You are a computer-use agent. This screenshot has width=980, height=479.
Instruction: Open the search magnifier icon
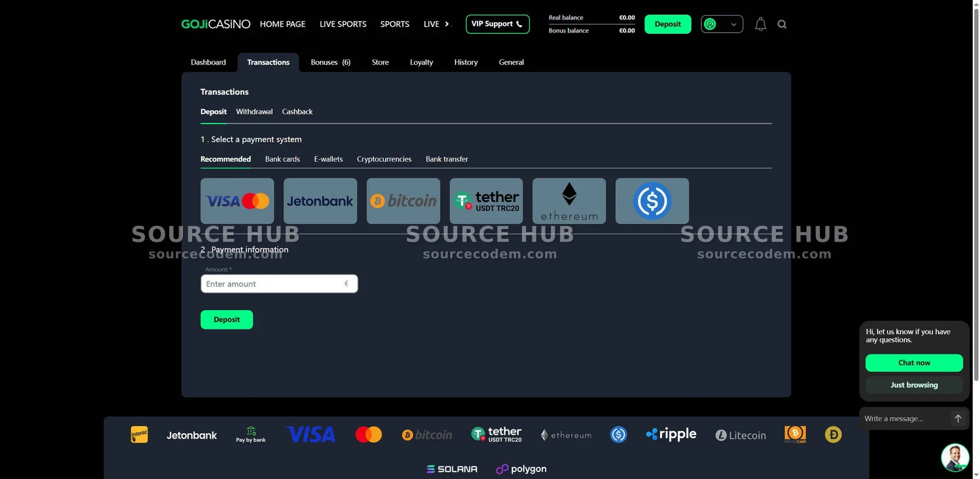[782, 24]
